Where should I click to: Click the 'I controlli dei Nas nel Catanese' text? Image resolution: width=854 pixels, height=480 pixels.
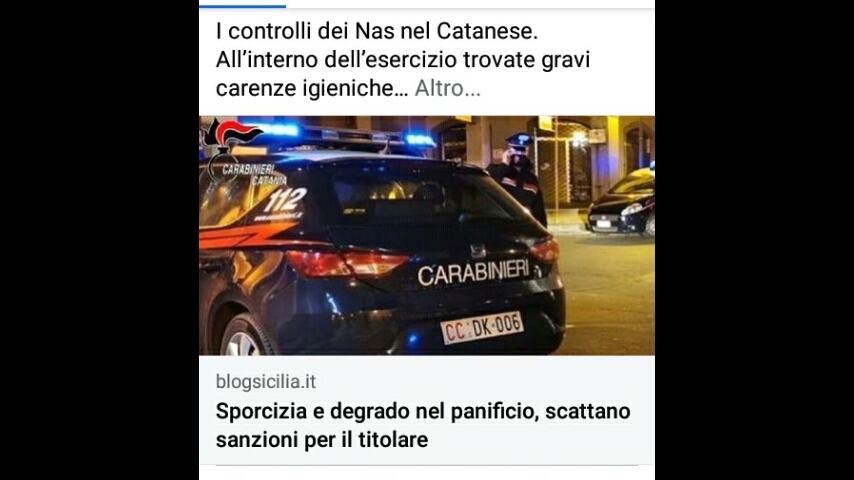[x=377, y=31]
